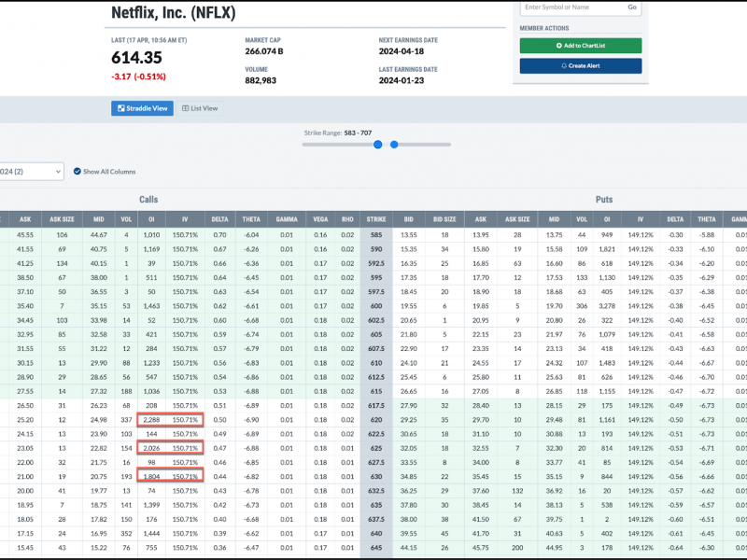The width and height of the screenshot is (747, 560).
Task: Click the Calls section label
Action: pos(148,200)
